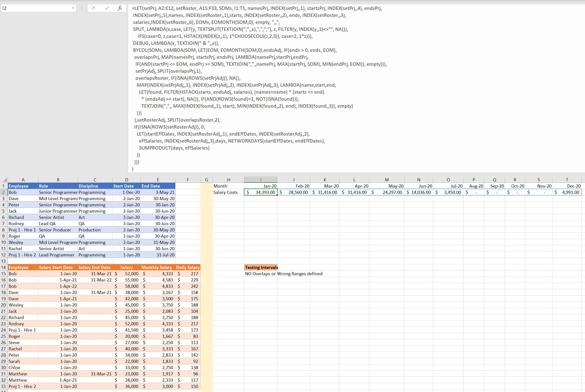Viewport: 585px width, 392px height.
Task: Click the Testing Intervals orange header cell
Action: click(x=261, y=267)
